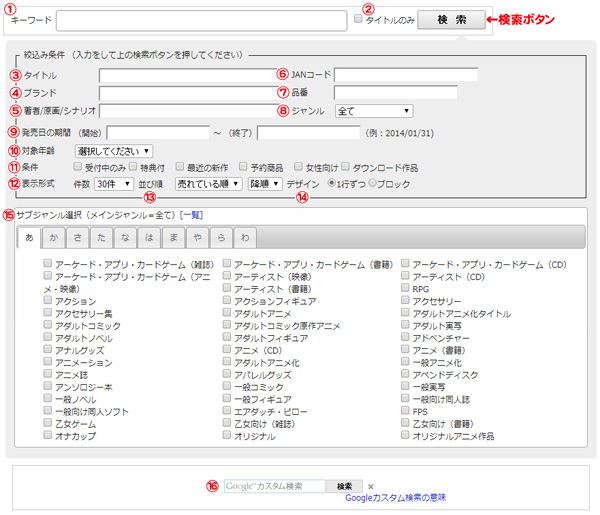
Task: Open the subgenre [一覧] link
Action: 191,215
